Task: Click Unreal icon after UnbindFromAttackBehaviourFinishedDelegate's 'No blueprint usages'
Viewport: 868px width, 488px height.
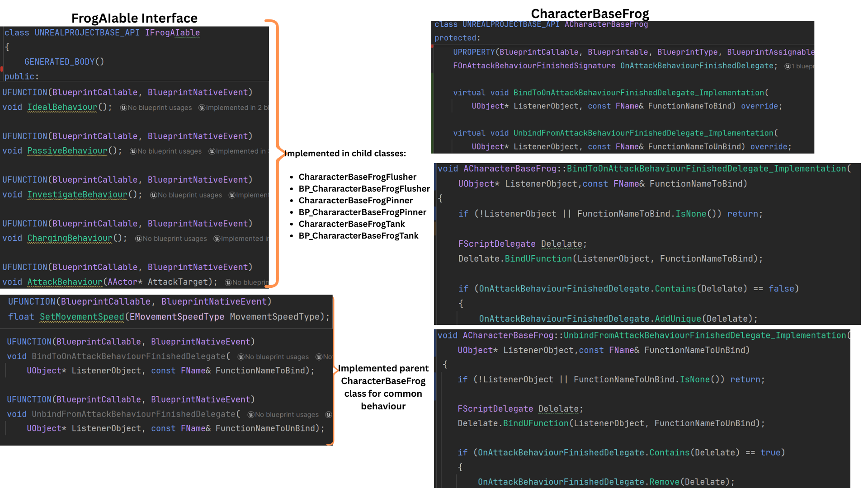Action: click(x=328, y=415)
